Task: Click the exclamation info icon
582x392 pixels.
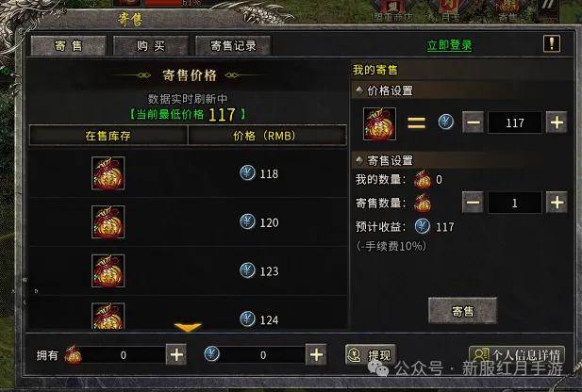Action: 552,43
